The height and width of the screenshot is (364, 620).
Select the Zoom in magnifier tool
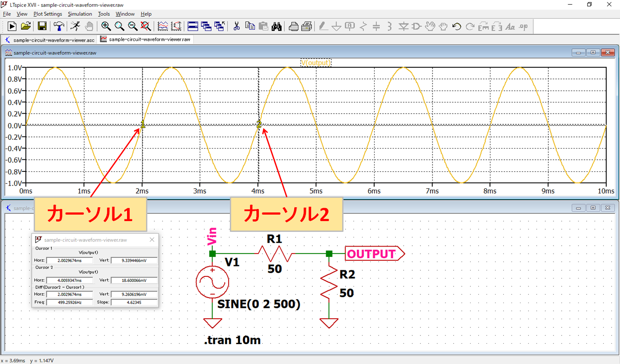click(x=106, y=26)
